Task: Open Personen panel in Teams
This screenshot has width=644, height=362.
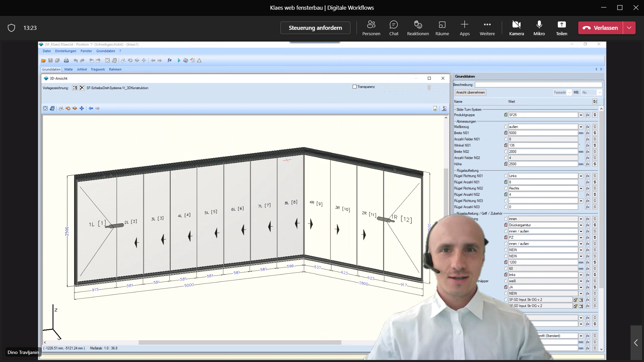Action: click(371, 28)
